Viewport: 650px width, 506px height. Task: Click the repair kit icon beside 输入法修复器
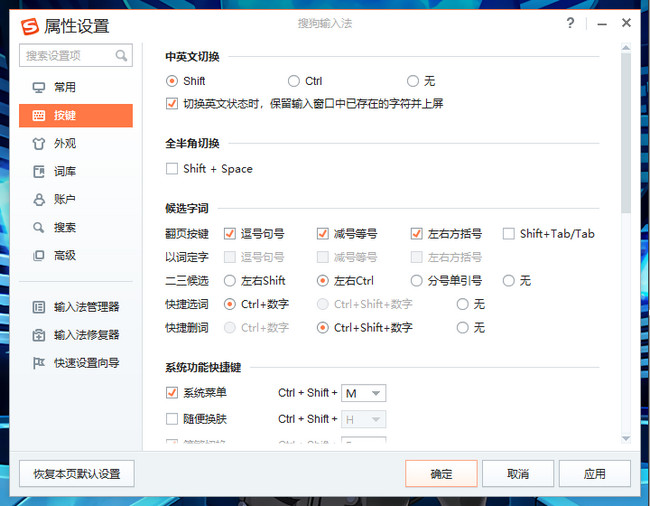click(39, 335)
